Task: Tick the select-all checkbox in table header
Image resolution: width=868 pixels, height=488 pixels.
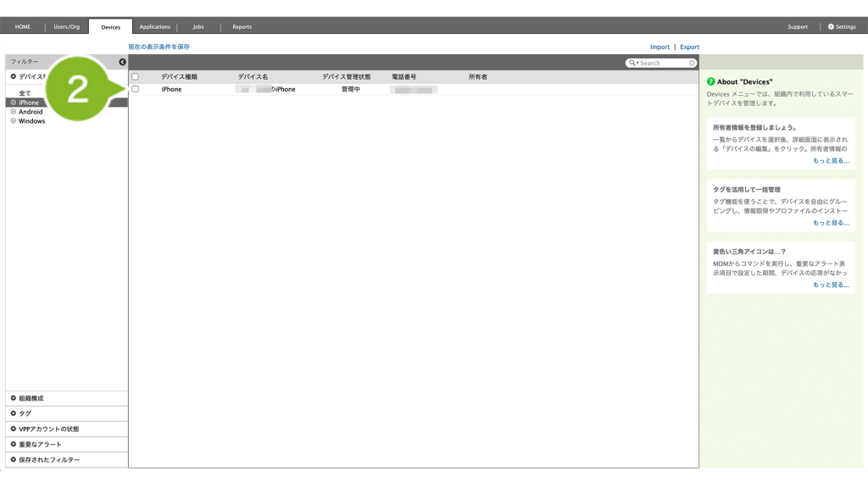Action: tap(135, 77)
